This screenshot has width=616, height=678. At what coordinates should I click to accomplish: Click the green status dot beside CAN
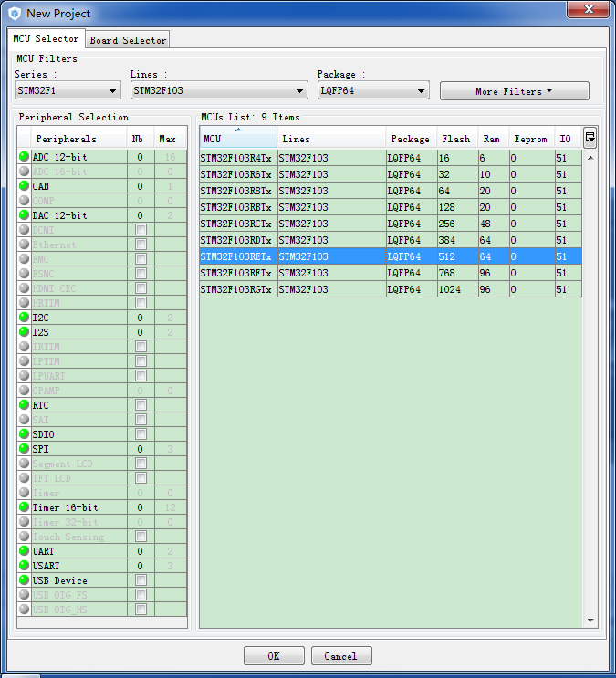(25, 186)
